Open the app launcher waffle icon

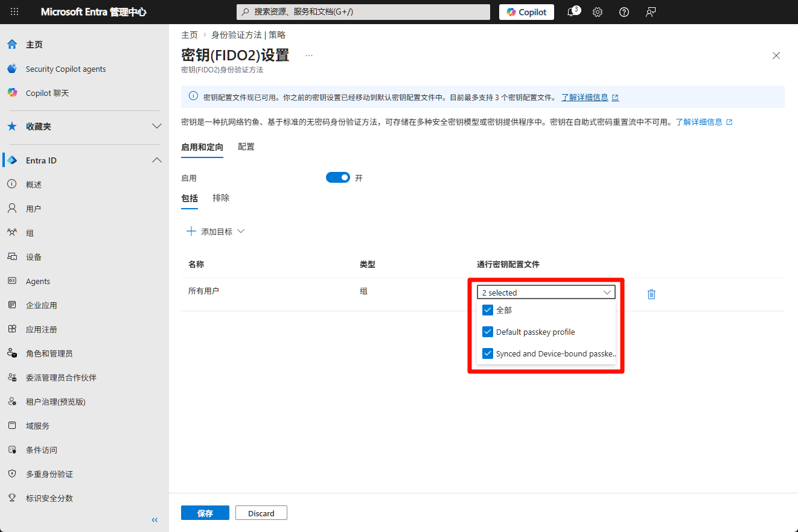14,12
